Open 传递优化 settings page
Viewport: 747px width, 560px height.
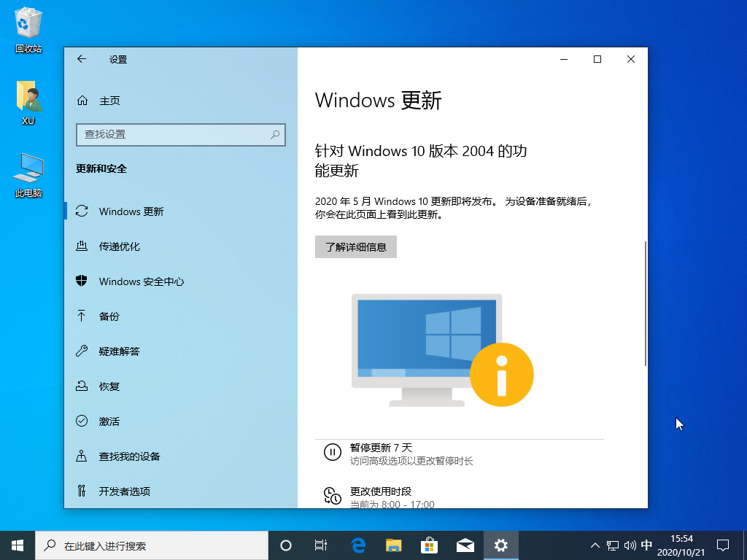(119, 246)
